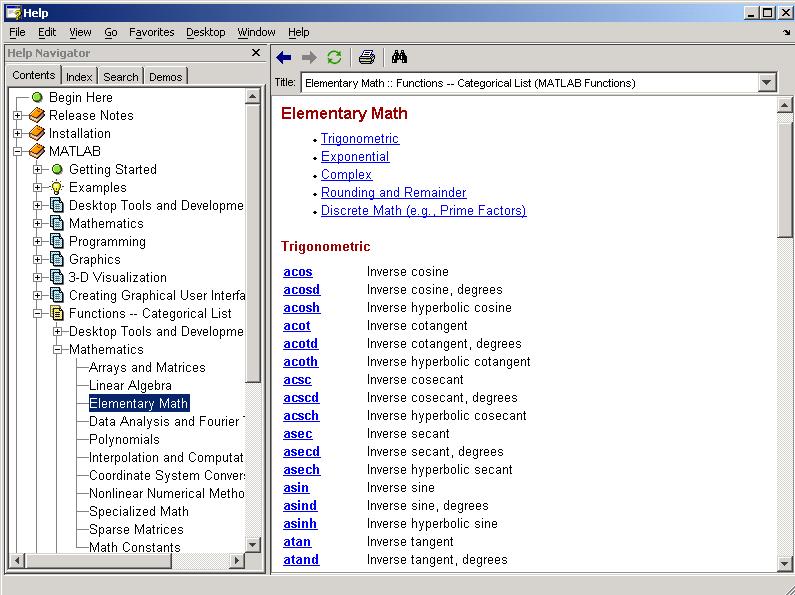795x595 pixels.
Task: Open the Title dropdown arrow
Action: pos(767,83)
